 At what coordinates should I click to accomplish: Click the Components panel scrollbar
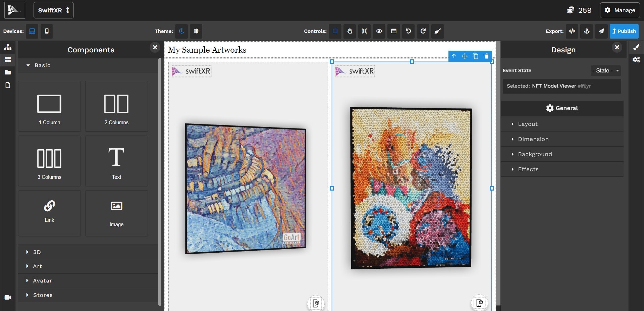coord(160,181)
